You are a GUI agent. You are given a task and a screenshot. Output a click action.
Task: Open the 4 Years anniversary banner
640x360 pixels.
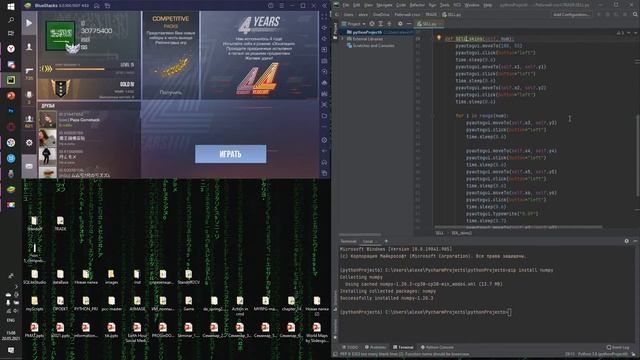click(x=260, y=55)
